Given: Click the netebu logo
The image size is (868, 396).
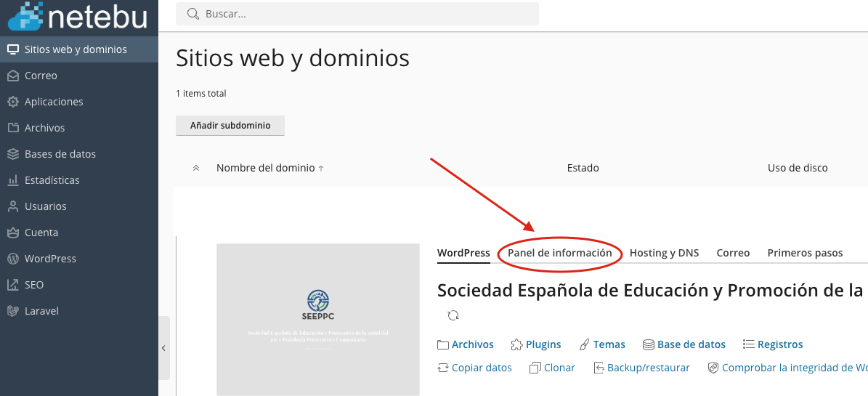Looking at the screenshot, I should pos(77,15).
